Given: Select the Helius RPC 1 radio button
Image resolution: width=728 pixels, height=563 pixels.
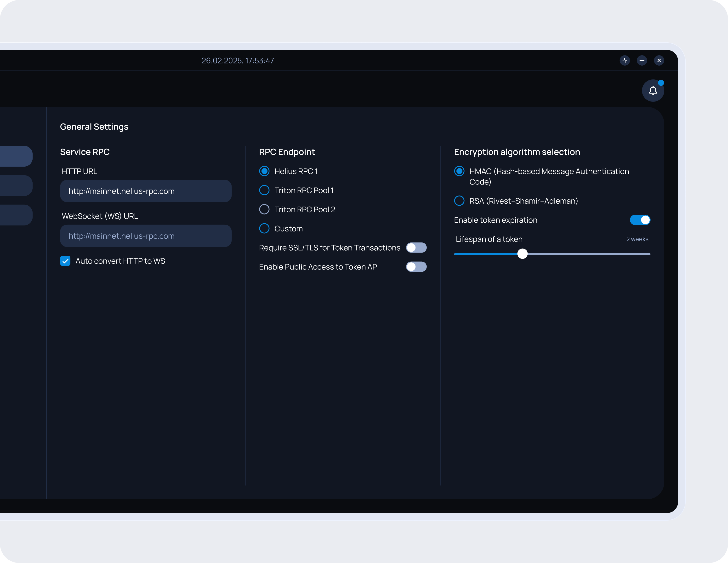Looking at the screenshot, I should pos(264,171).
